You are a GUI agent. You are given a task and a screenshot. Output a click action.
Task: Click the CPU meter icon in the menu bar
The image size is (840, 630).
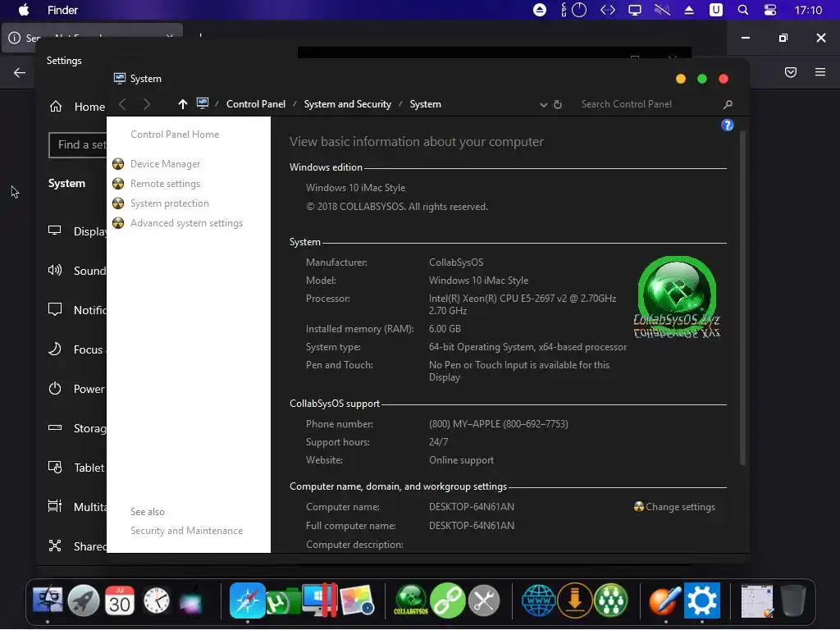pyautogui.click(x=573, y=10)
